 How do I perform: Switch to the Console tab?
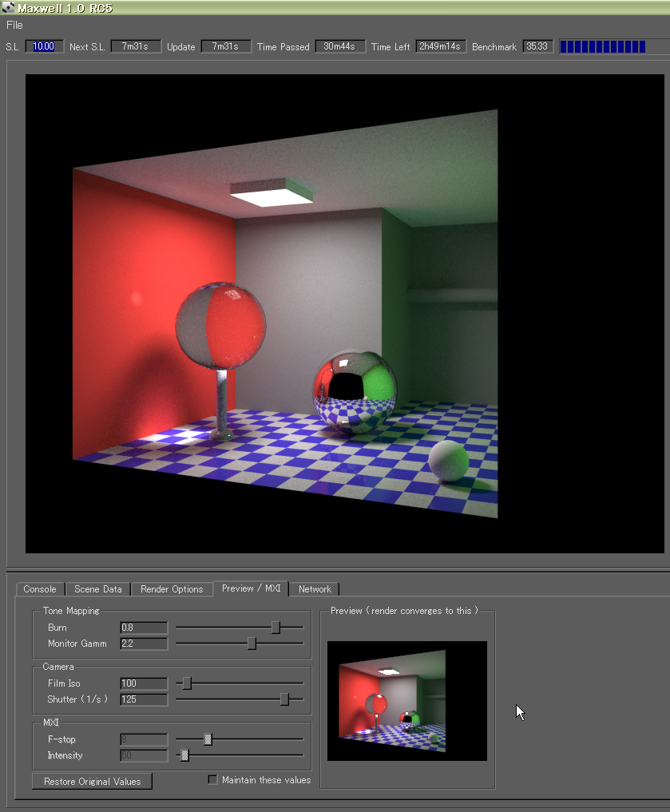pyautogui.click(x=40, y=589)
